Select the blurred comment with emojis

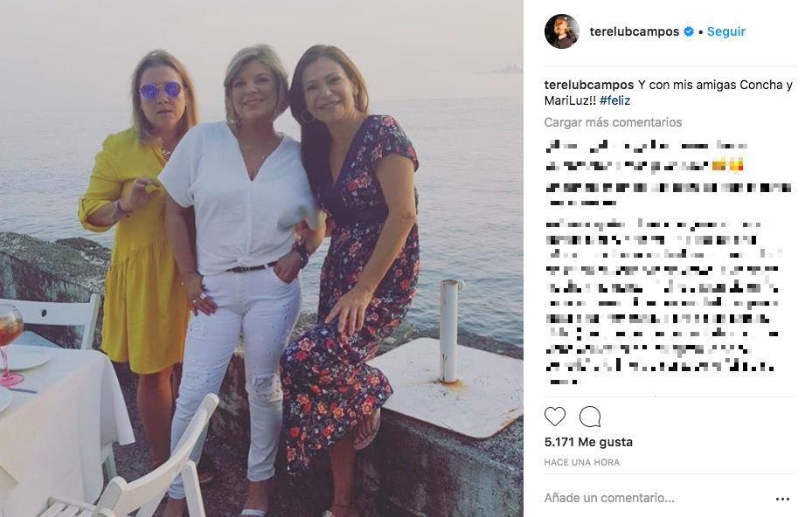click(x=647, y=164)
